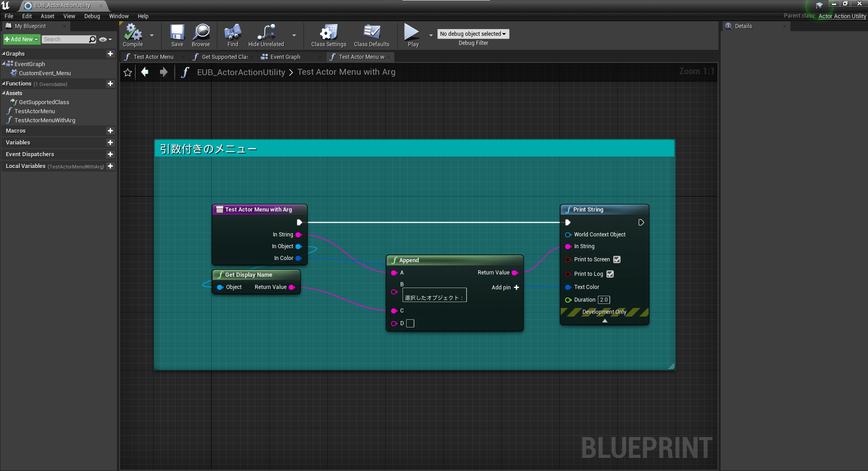
Task: Add a new local variable with plus icon
Action: tap(110, 166)
